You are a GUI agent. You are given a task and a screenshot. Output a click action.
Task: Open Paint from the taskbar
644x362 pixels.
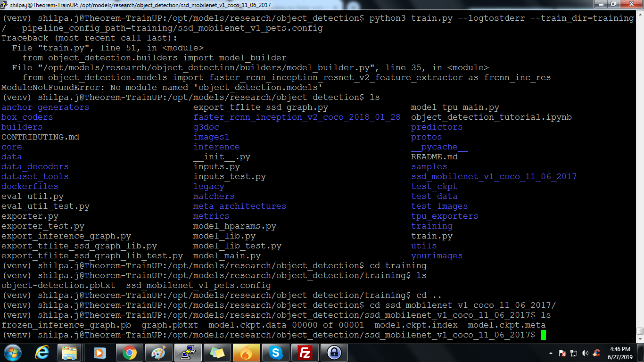(158, 352)
